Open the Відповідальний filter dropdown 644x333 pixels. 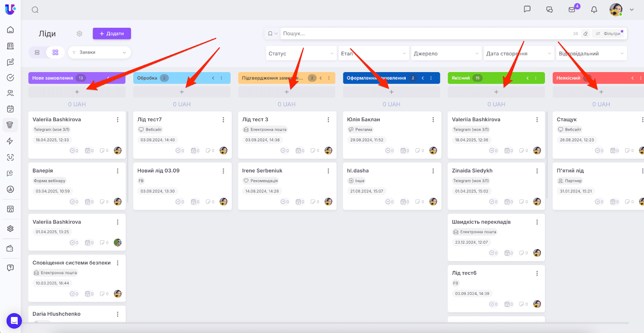[591, 54]
